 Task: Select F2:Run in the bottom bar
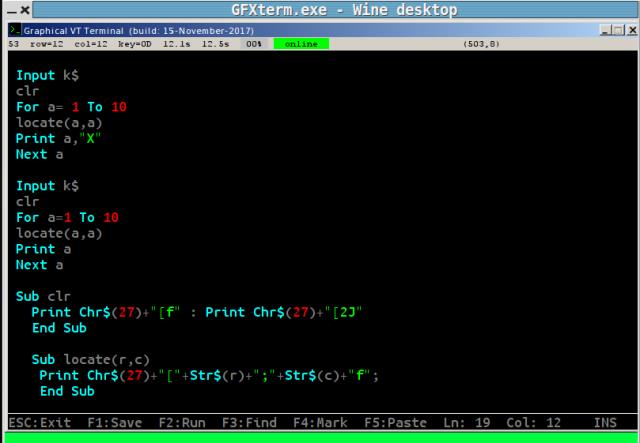tap(181, 423)
